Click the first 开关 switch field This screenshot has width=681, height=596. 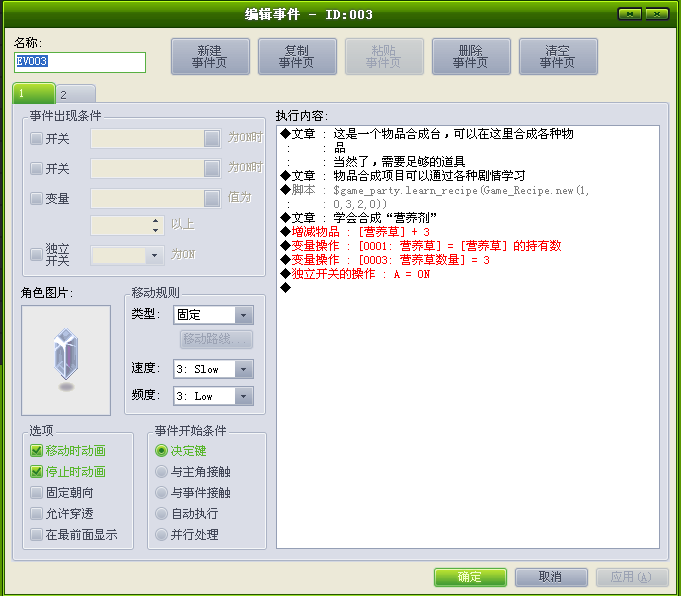148,139
